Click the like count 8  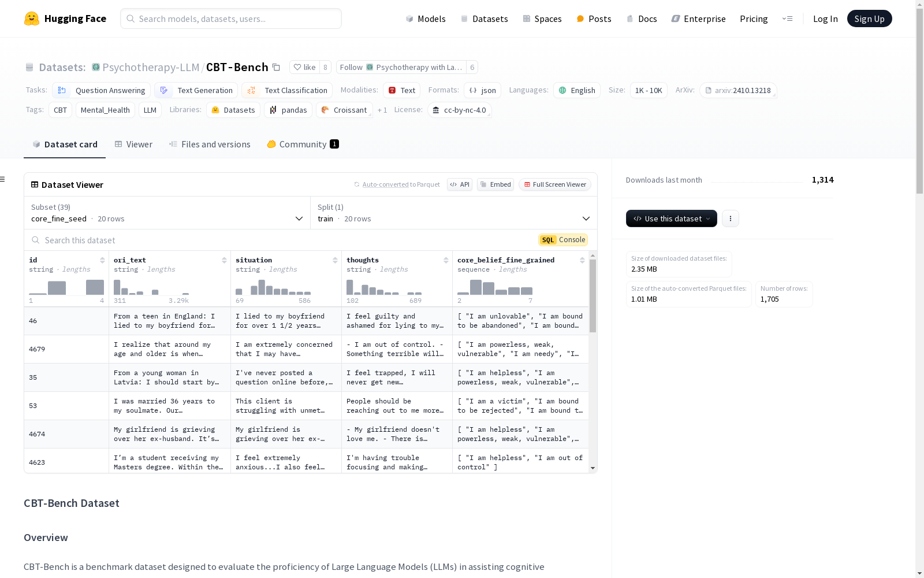(325, 67)
